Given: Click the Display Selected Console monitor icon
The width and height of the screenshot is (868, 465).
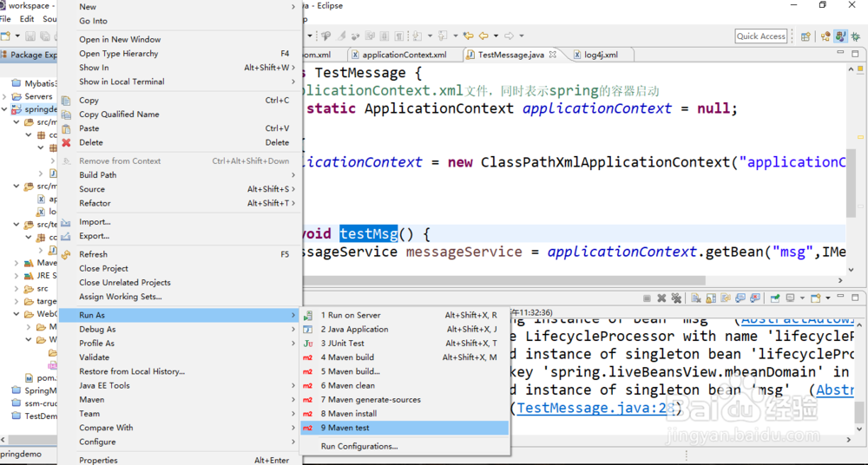Looking at the screenshot, I should click(x=790, y=298).
